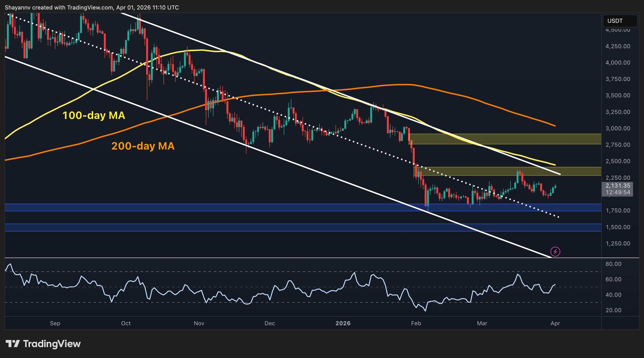Select the 2026 label on time axis

(x=343, y=324)
